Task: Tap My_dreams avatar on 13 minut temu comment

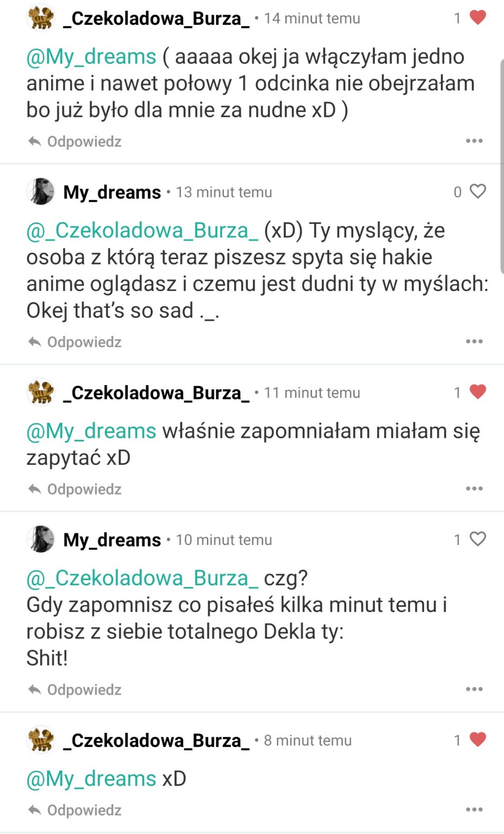Action: point(41,192)
